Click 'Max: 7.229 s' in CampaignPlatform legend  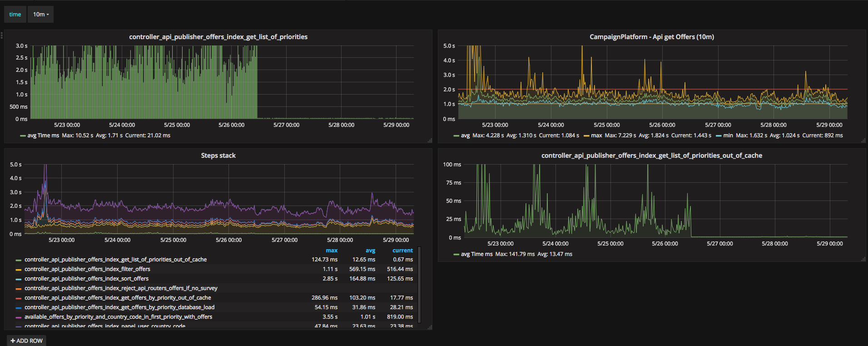(620, 135)
